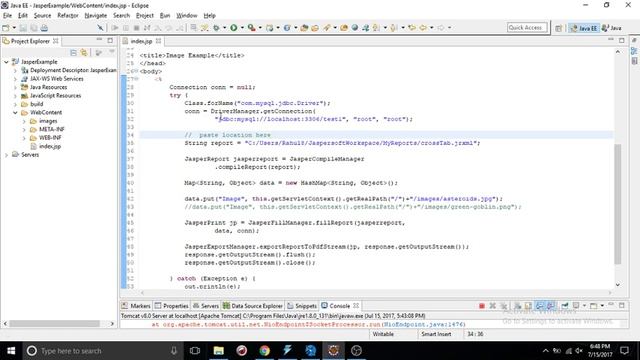Open the External Tools dropdown arrow
This screenshot has width=640, height=360.
(260, 28)
